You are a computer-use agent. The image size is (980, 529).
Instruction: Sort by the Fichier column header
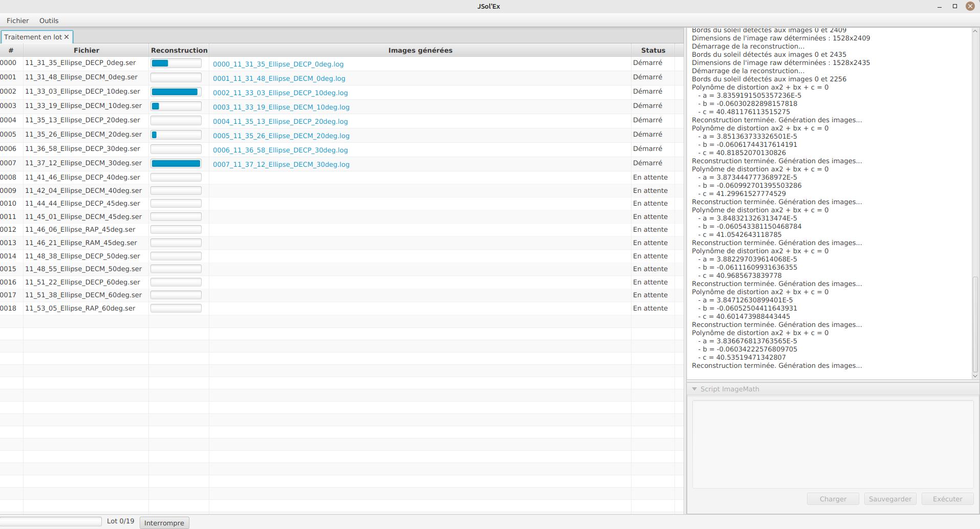86,50
